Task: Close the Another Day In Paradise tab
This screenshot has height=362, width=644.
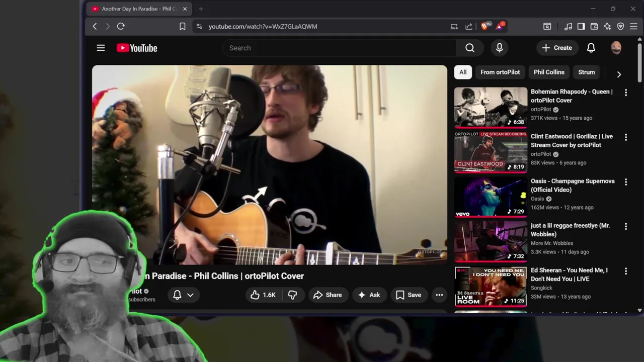Action: (x=185, y=9)
